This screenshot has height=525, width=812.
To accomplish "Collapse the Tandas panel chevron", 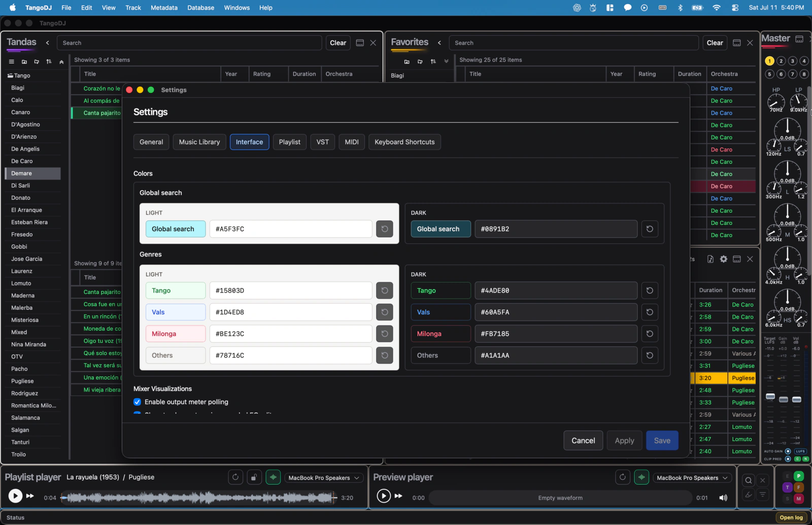I will pyautogui.click(x=48, y=43).
